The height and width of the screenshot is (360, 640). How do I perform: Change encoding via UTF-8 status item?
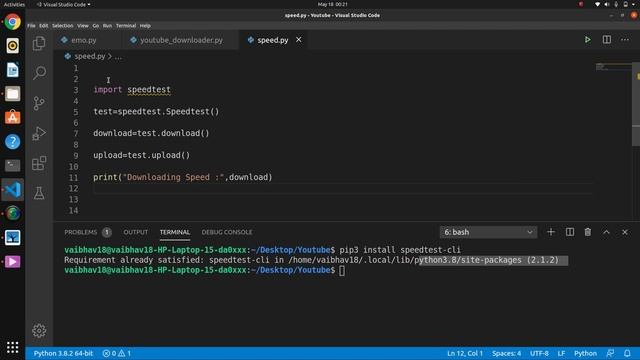pos(539,353)
